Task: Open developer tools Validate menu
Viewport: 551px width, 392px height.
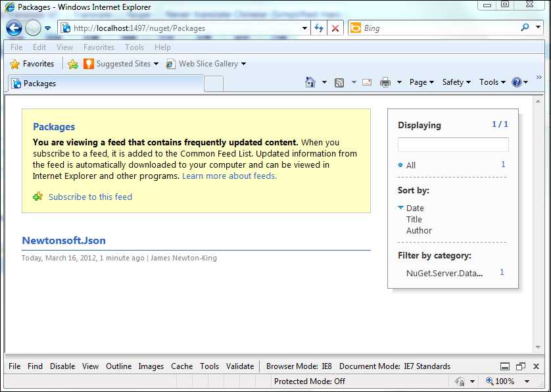Action: (x=240, y=366)
